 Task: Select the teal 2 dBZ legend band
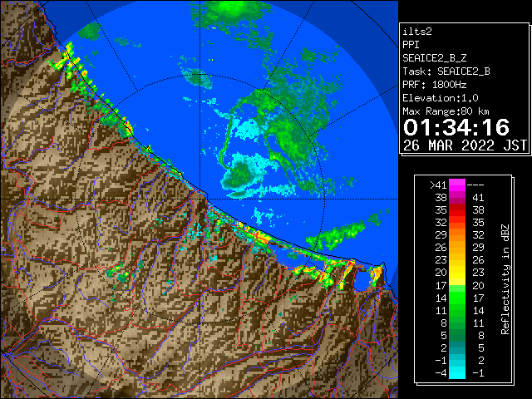coord(457,348)
